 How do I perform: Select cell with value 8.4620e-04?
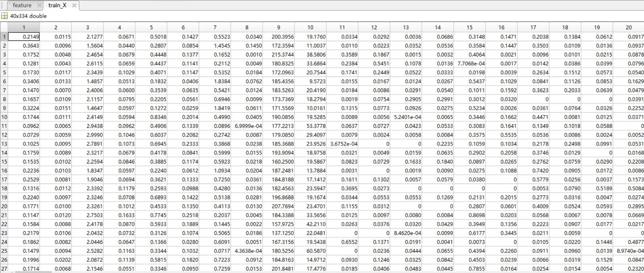click(x=406, y=233)
